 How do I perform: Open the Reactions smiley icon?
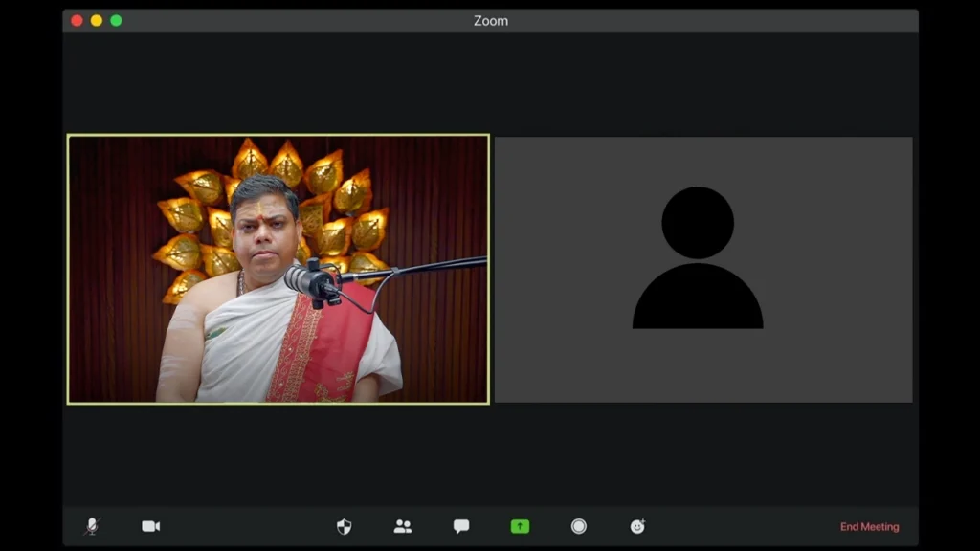point(637,526)
